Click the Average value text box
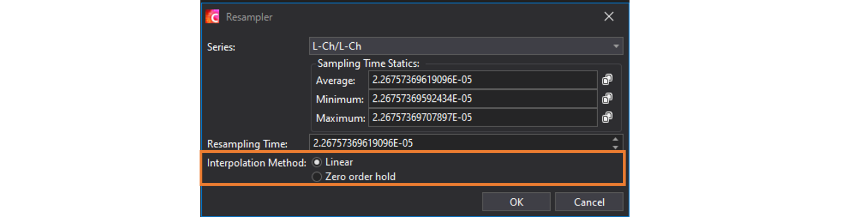 pyautogui.click(x=483, y=79)
